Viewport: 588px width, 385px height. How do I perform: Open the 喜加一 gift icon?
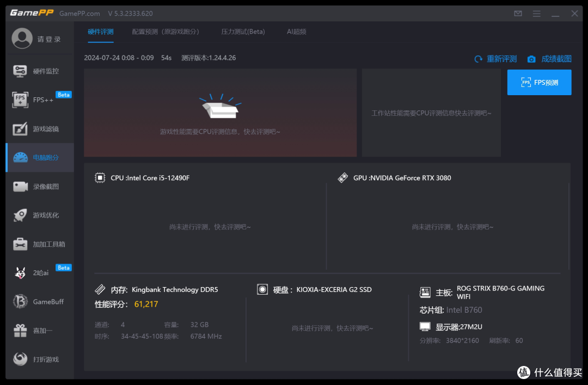click(20, 330)
